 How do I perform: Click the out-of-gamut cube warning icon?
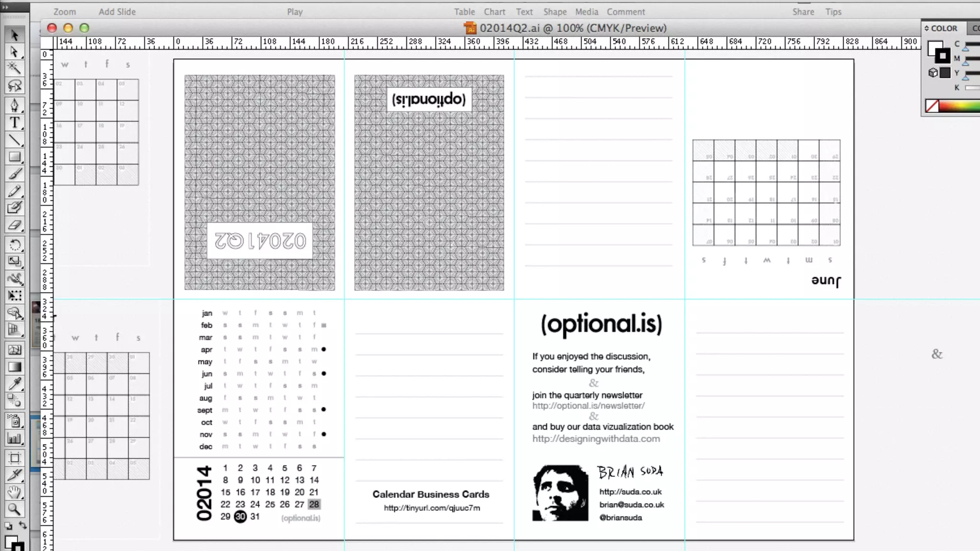(x=933, y=73)
